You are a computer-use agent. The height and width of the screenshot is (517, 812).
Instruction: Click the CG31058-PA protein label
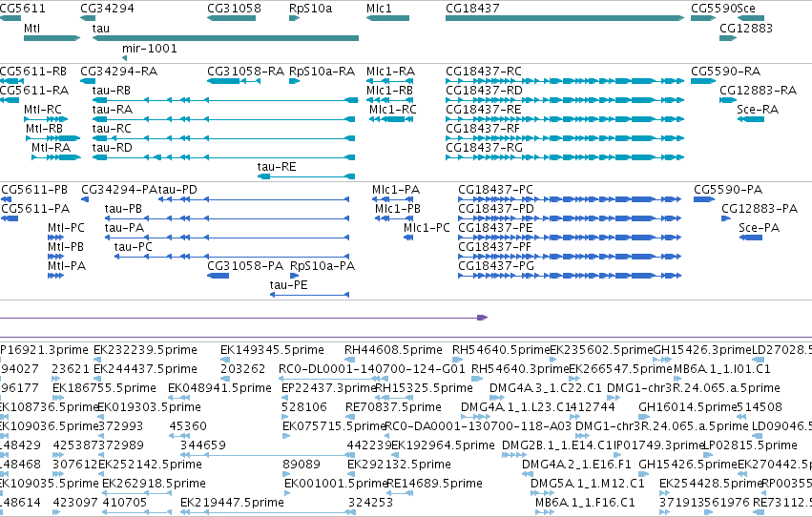tap(245, 265)
